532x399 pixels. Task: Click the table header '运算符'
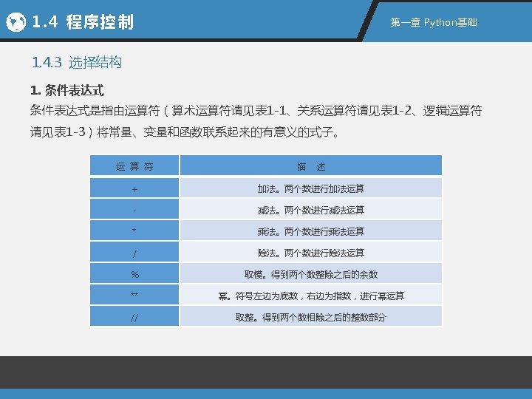pos(134,166)
